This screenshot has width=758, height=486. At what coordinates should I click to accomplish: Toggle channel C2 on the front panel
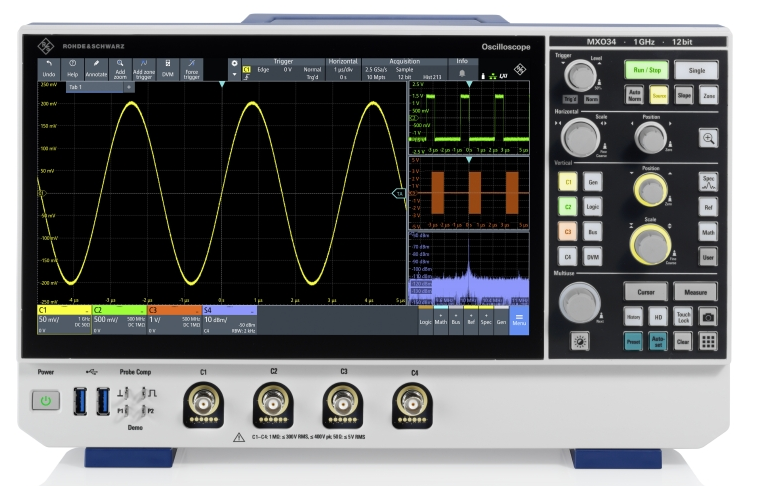(x=567, y=207)
